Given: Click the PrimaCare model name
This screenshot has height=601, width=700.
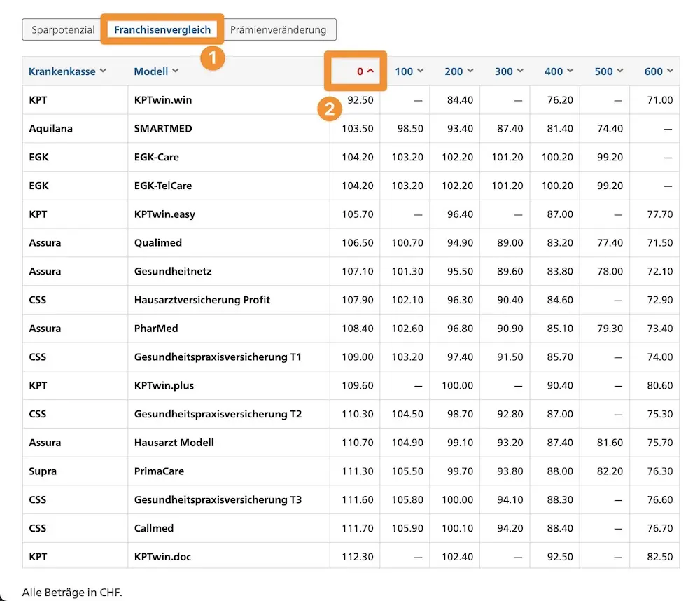Looking at the screenshot, I should [x=159, y=471].
